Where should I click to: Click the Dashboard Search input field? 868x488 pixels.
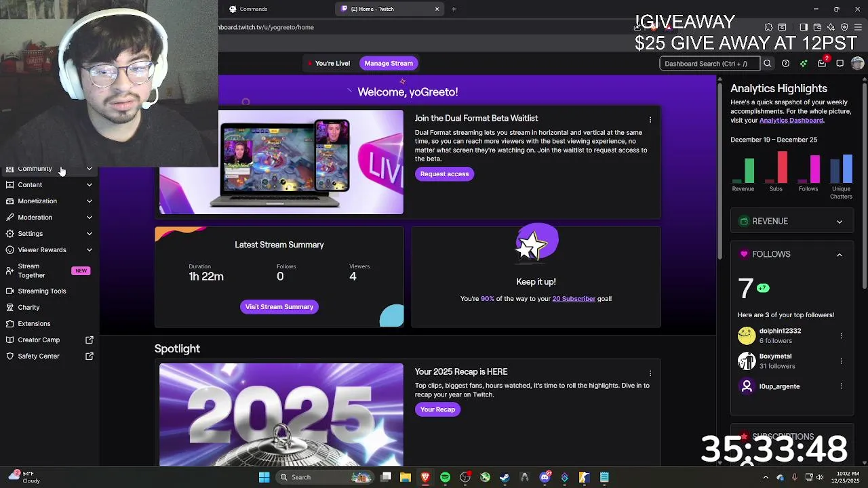[710, 64]
